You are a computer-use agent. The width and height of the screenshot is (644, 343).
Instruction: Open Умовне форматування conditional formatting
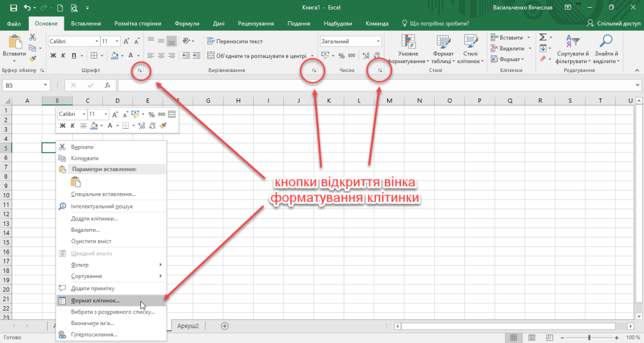pos(408,50)
